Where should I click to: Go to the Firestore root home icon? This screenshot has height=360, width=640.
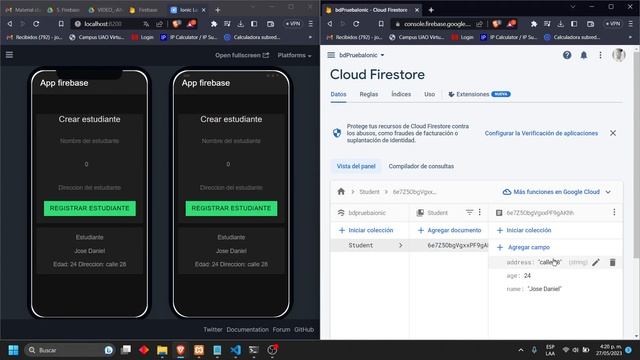tap(341, 191)
